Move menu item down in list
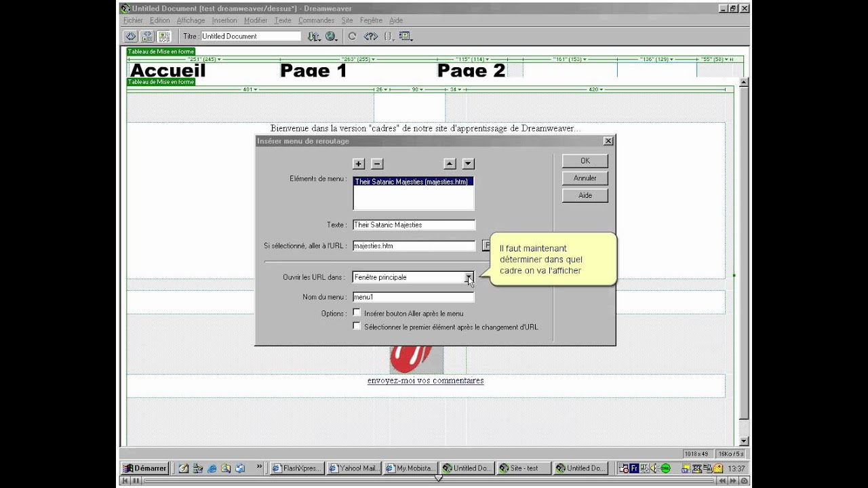 pos(469,163)
